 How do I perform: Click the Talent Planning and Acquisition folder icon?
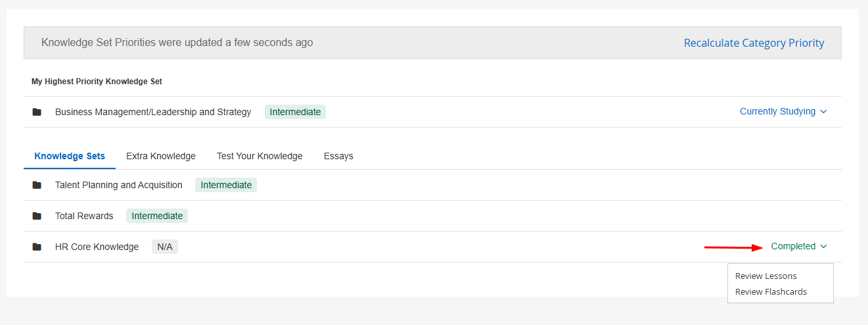(37, 185)
